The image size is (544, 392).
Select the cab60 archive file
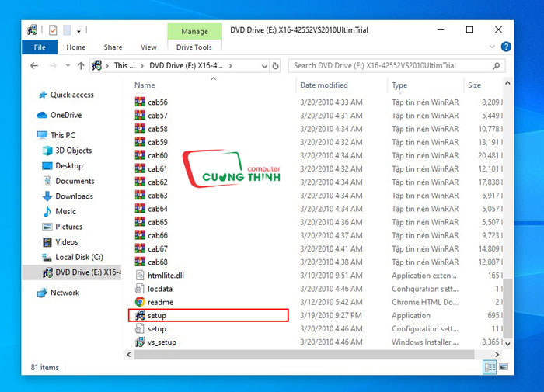click(152, 155)
